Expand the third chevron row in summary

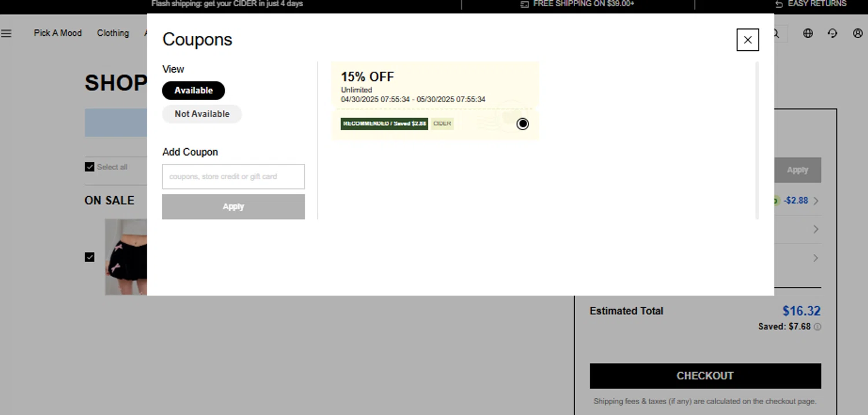[x=815, y=258]
